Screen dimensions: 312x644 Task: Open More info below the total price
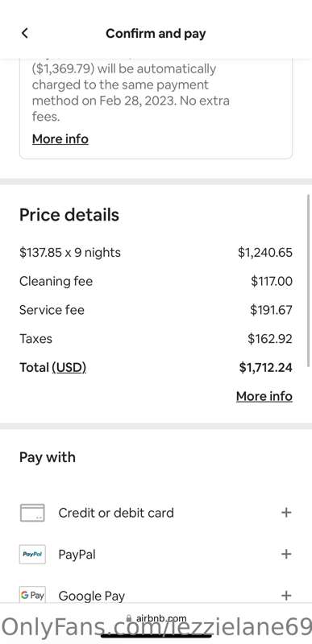pos(264,396)
